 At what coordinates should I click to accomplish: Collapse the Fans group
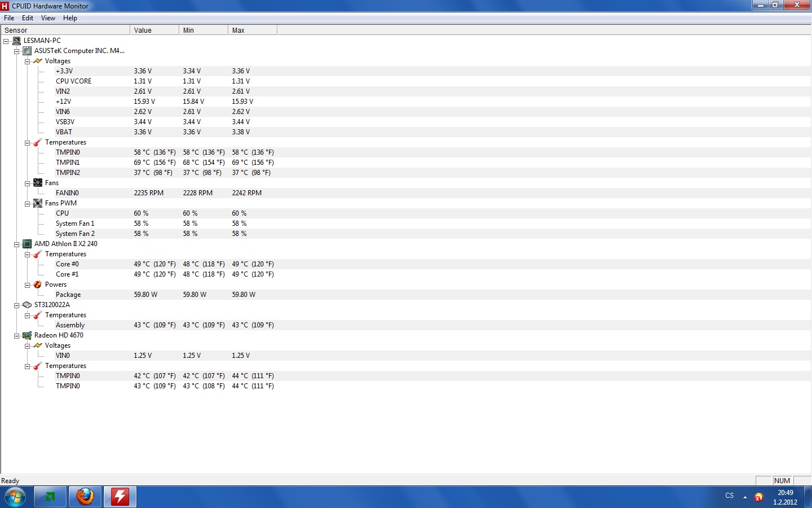[27, 183]
